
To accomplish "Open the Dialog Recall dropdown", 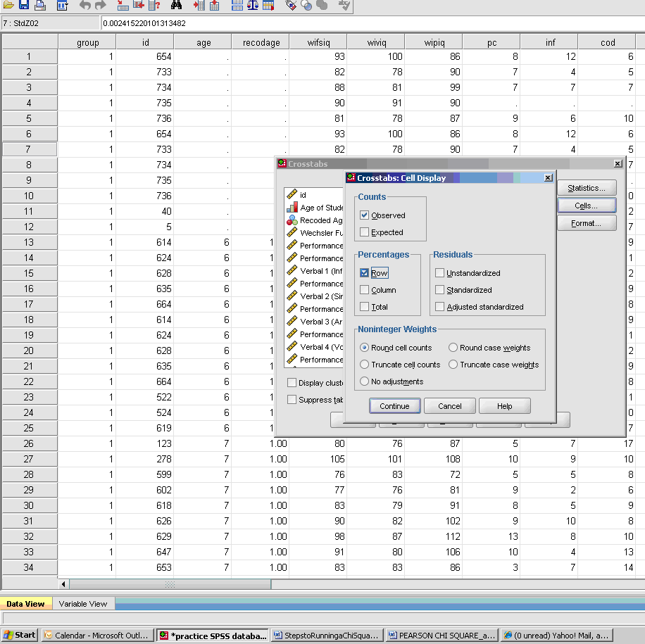I will (x=63, y=6).
